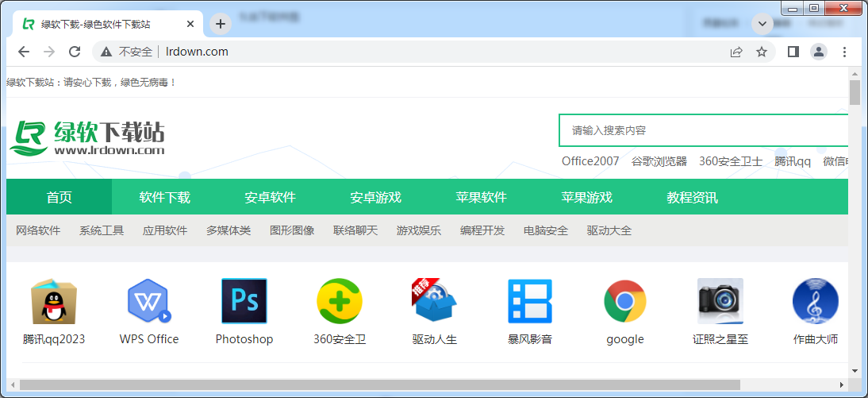
Task: Open the 安卓软件 navigation tab
Action: click(270, 197)
